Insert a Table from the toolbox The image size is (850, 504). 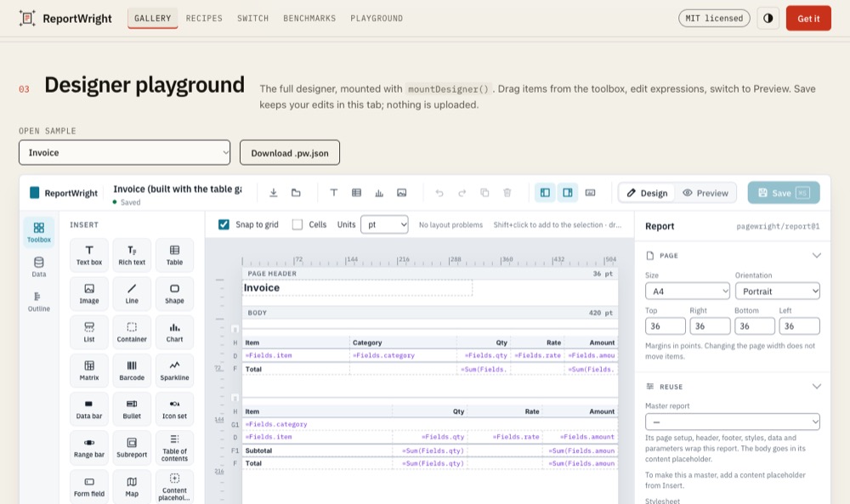click(x=174, y=255)
